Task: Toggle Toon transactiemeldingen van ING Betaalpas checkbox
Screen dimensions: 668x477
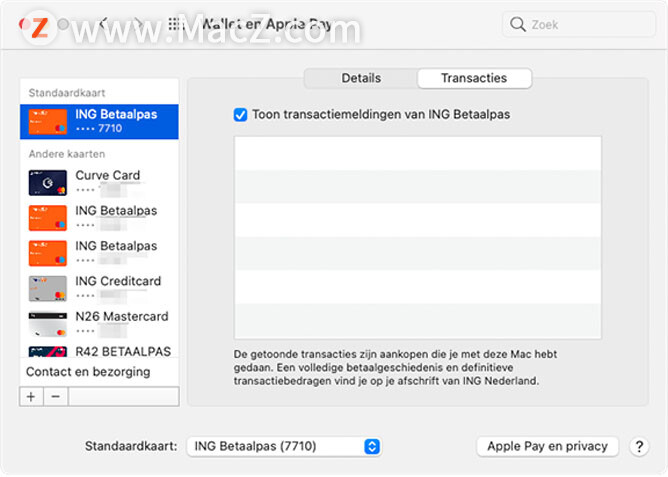Action: 240,115
